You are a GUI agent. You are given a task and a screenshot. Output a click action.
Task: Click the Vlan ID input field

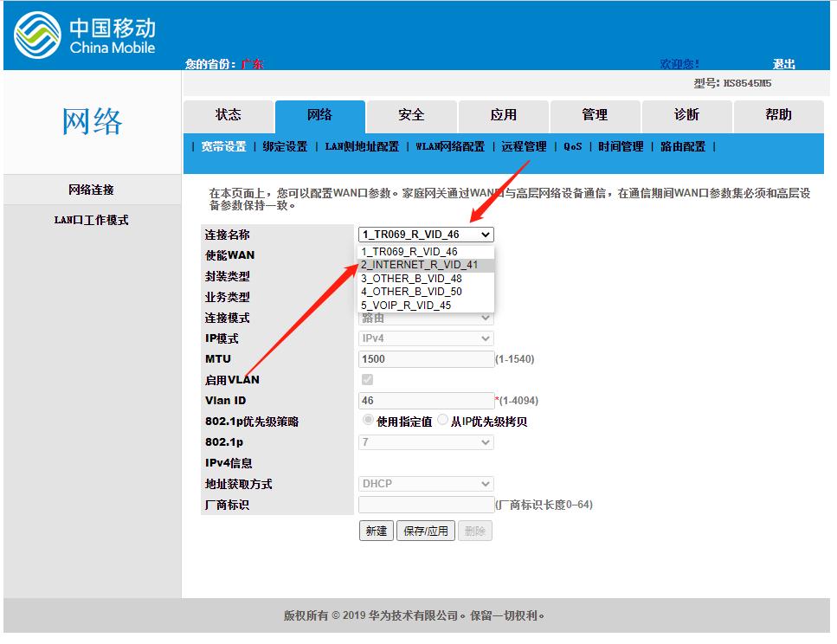tap(426, 401)
